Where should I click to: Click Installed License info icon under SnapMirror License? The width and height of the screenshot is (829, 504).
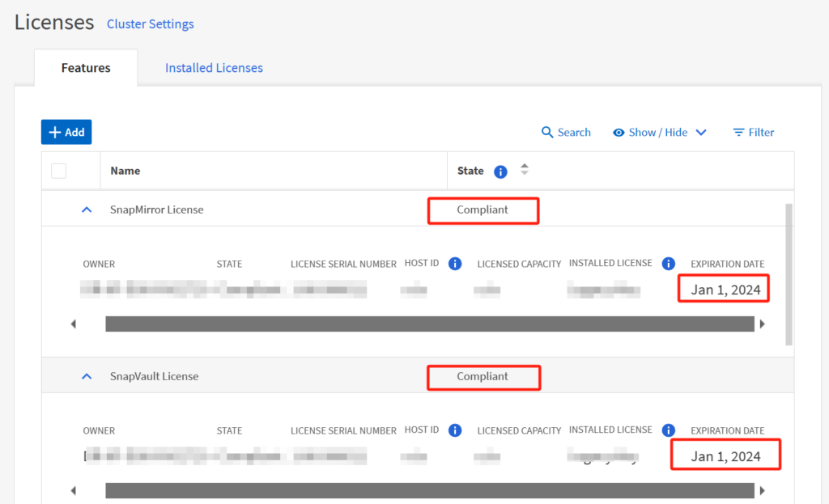[x=668, y=264]
